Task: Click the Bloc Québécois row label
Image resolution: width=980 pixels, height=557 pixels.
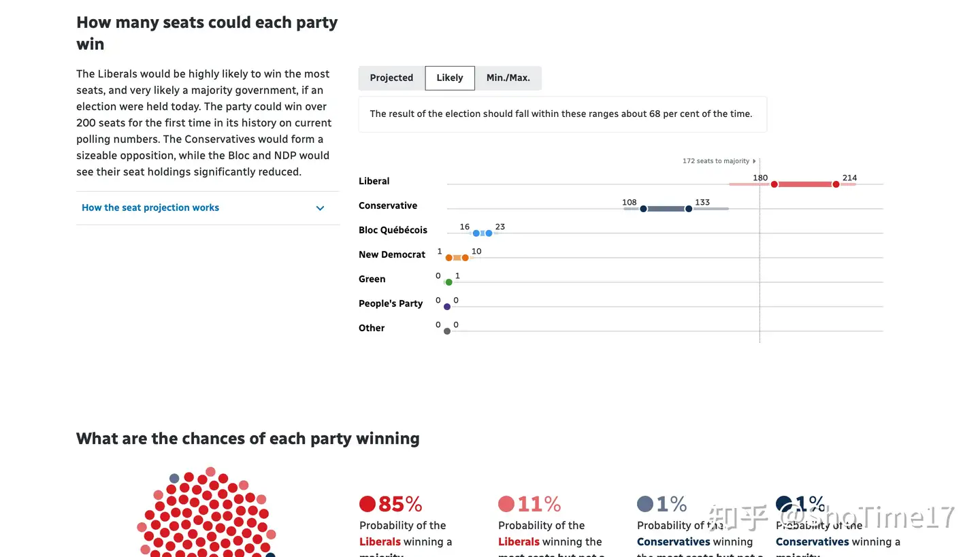Action: (x=393, y=230)
